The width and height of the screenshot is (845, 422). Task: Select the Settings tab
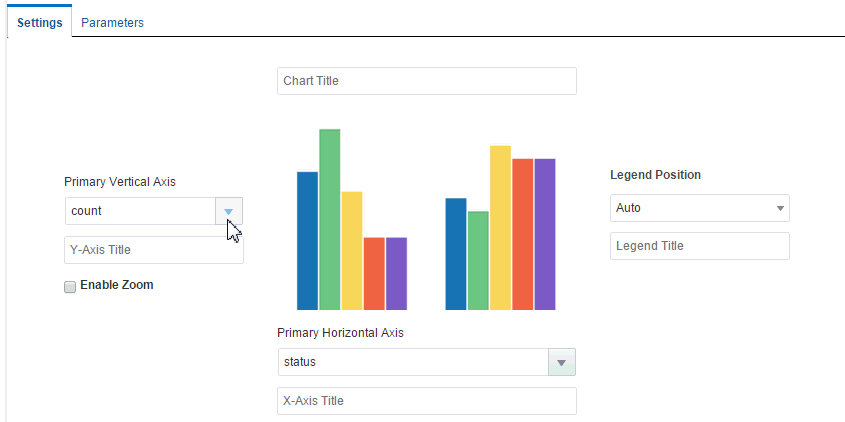(x=40, y=22)
